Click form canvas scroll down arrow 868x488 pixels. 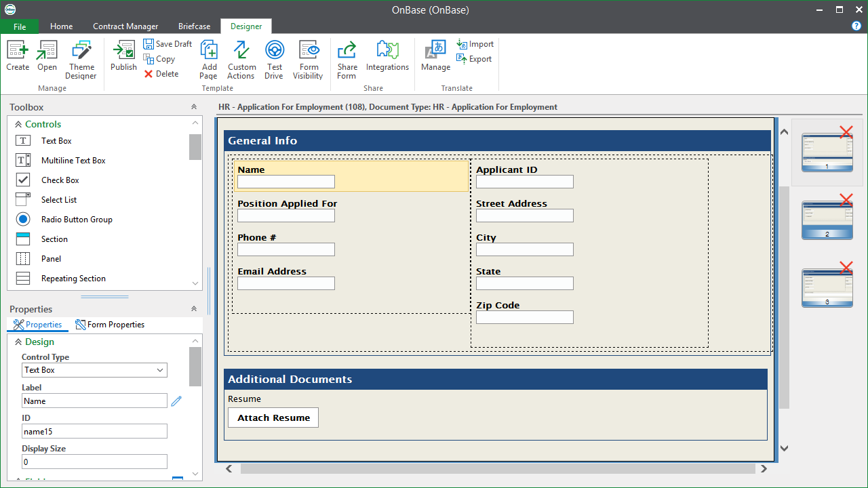[784, 448]
